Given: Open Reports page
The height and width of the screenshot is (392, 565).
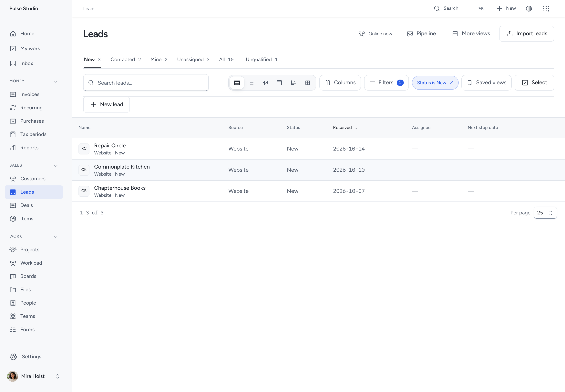Looking at the screenshot, I should click(34, 148).
